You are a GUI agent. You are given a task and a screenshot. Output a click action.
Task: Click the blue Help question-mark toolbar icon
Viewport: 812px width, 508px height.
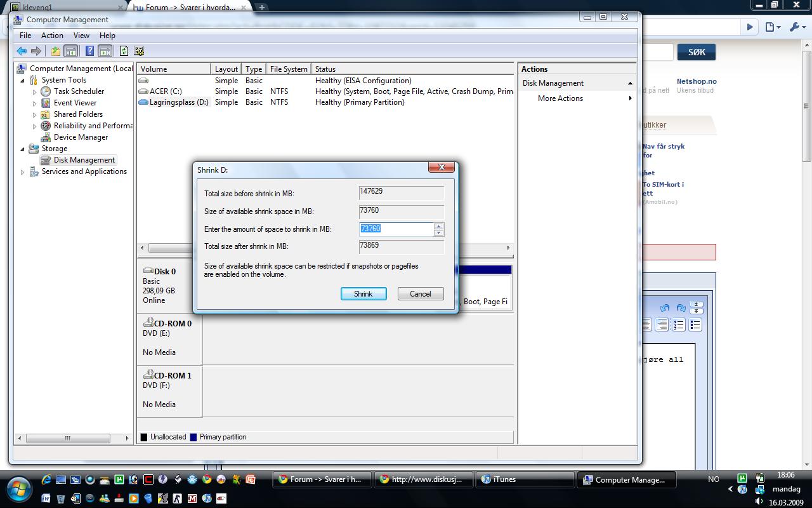(90, 51)
